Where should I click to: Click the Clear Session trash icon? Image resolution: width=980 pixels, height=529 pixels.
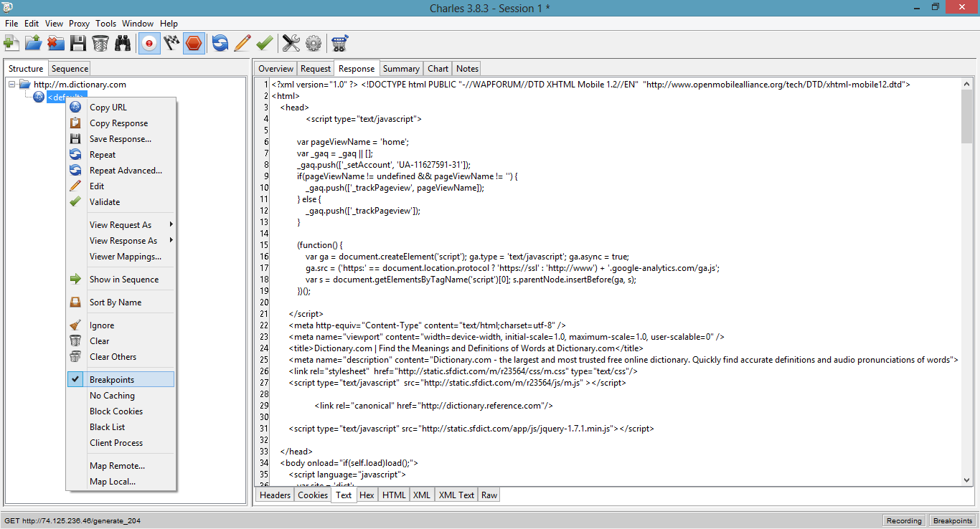(x=100, y=43)
